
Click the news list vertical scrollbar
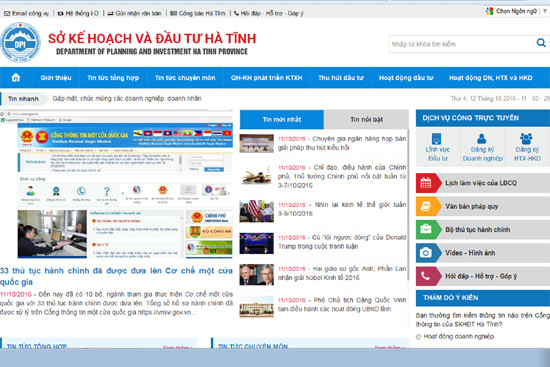pos(408,205)
